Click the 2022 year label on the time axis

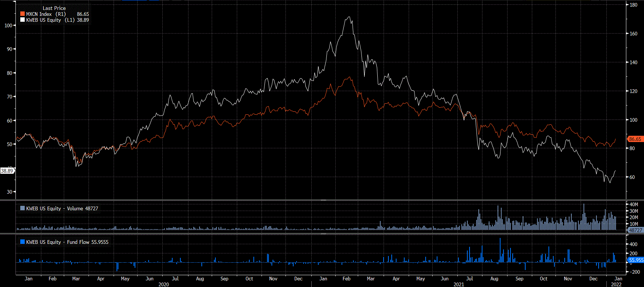click(616, 284)
